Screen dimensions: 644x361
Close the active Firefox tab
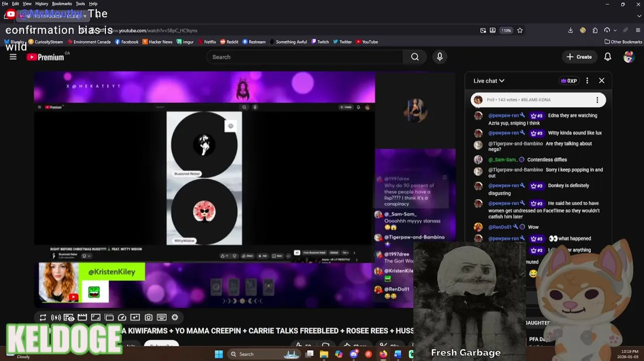click(x=84, y=16)
